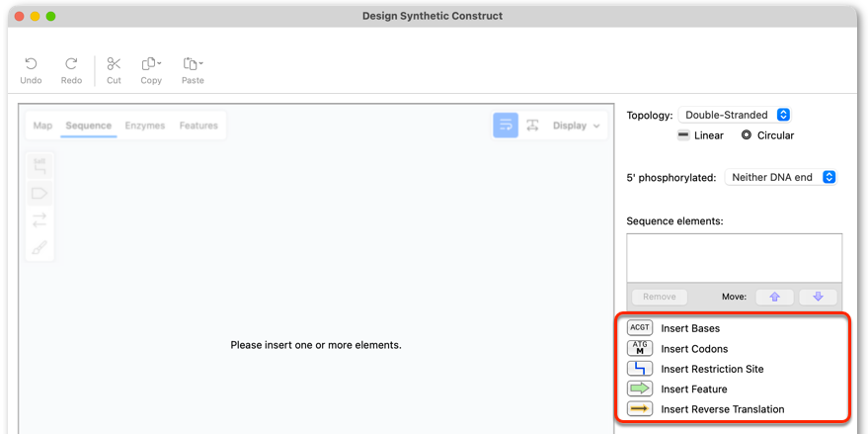Click the Copy toolbar icon
The height and width of the screenshot is (434, 868).
pyautogui.click(x=149, y=63)
